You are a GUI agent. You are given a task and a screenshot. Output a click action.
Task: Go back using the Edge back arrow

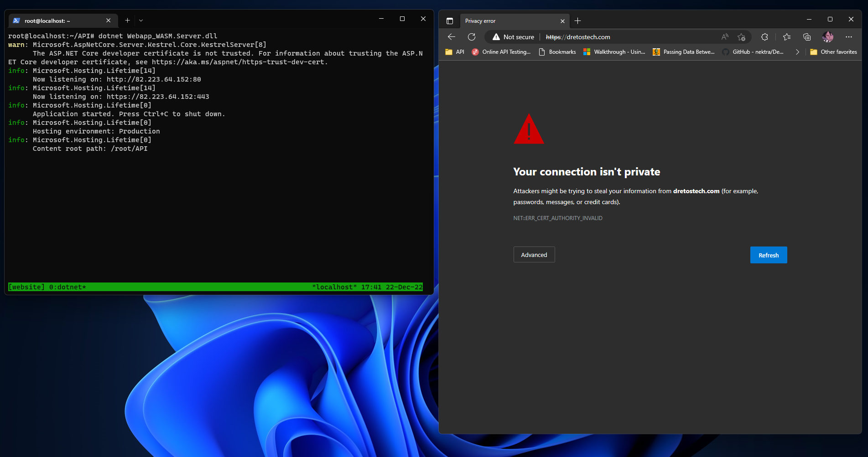click(x=452, y=37)
